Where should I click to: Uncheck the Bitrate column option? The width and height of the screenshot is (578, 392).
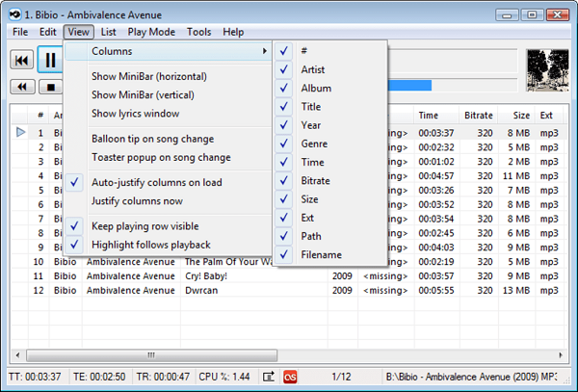pos(314,180)
